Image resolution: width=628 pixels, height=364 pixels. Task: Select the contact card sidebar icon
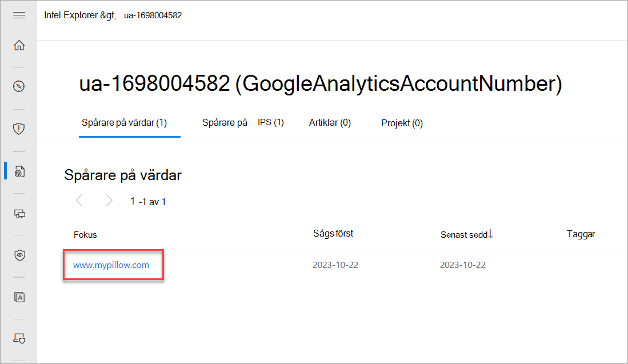pyautogui.click(x=19, y=297)
